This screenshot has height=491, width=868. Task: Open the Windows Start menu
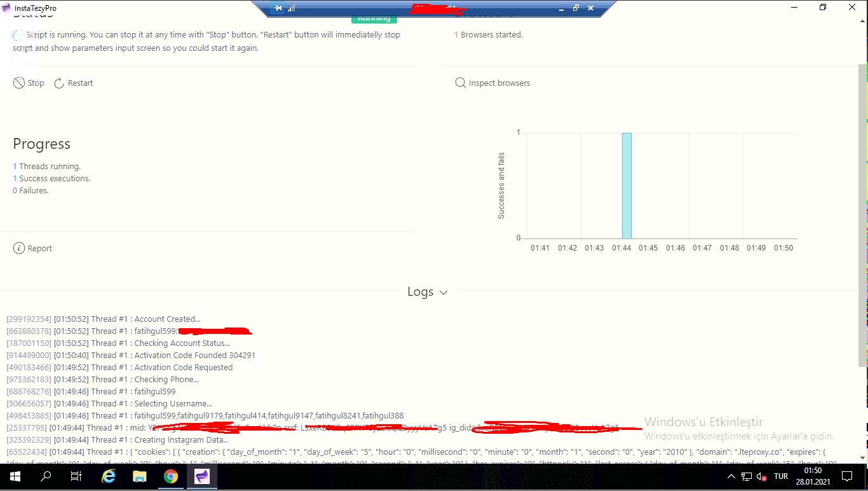15,476
